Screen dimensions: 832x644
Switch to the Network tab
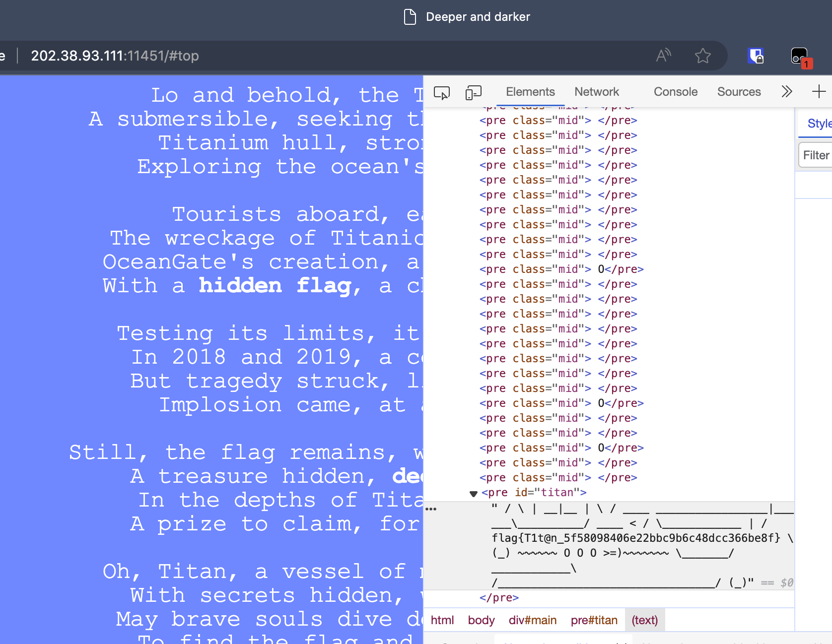597,92
